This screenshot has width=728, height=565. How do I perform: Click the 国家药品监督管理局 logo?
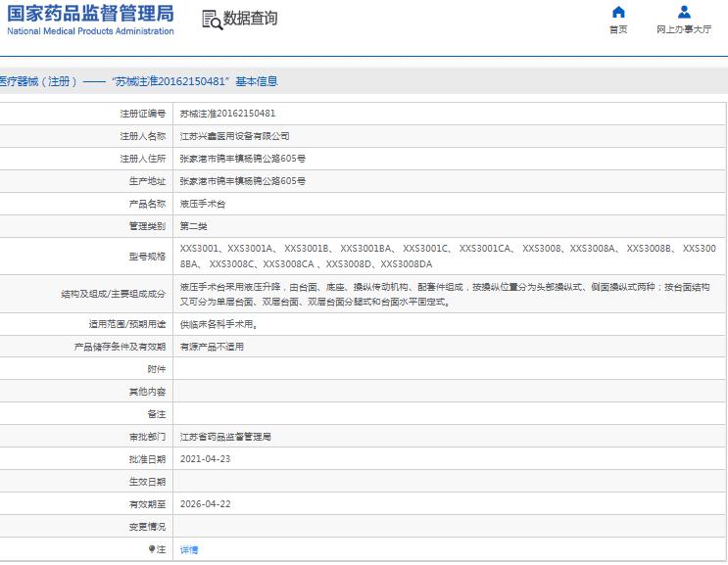90,13
